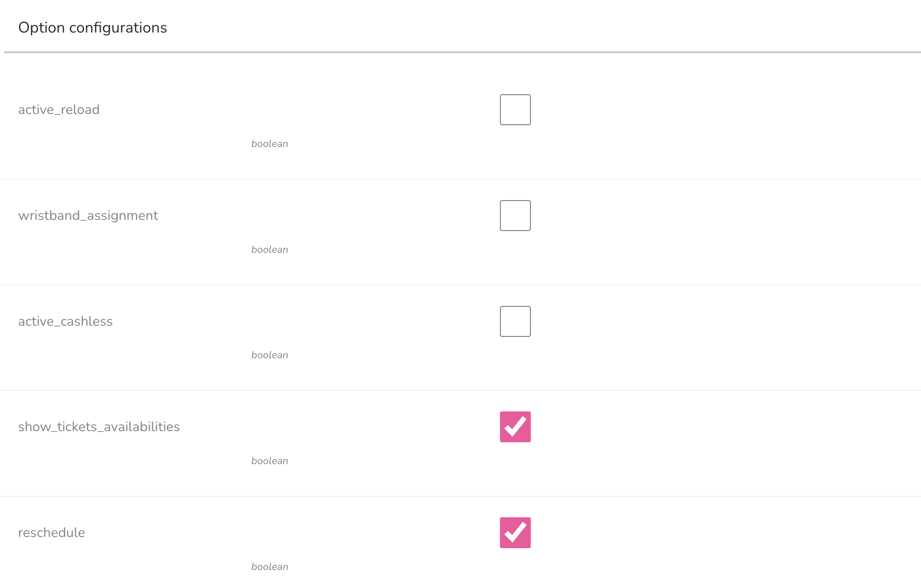Click the boolean type text under active_cashless
Viewport: 921px width, 588px height.
(269, 355)
